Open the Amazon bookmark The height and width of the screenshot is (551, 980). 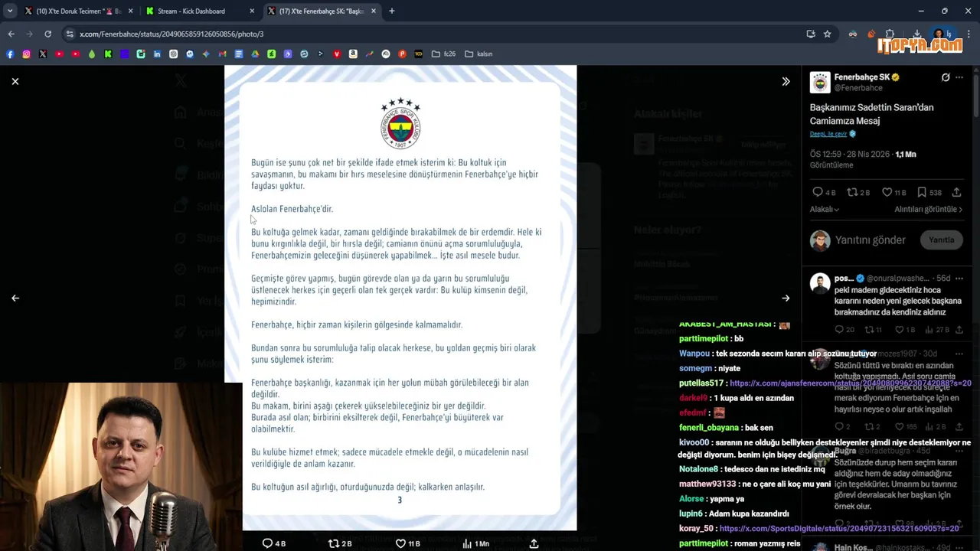click(353, 54)
